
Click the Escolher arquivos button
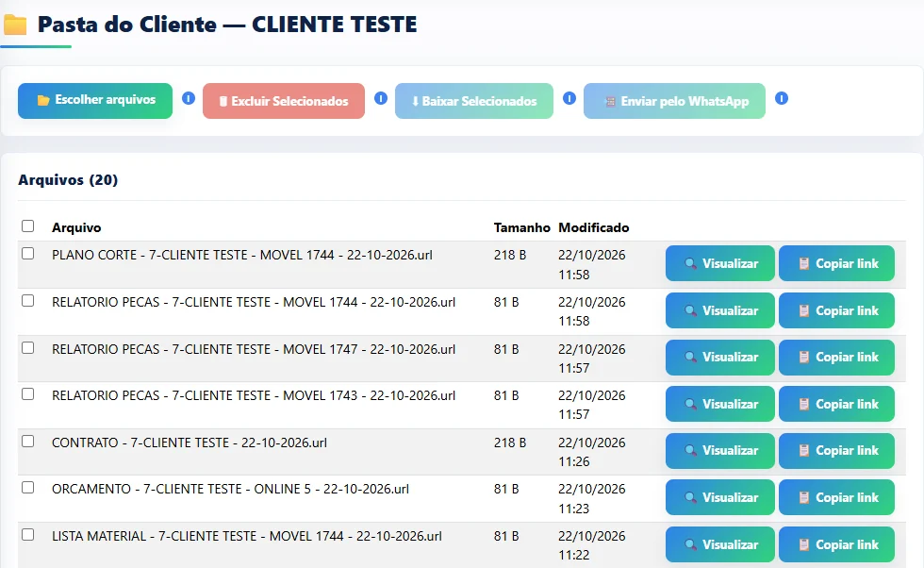[95, 101]
